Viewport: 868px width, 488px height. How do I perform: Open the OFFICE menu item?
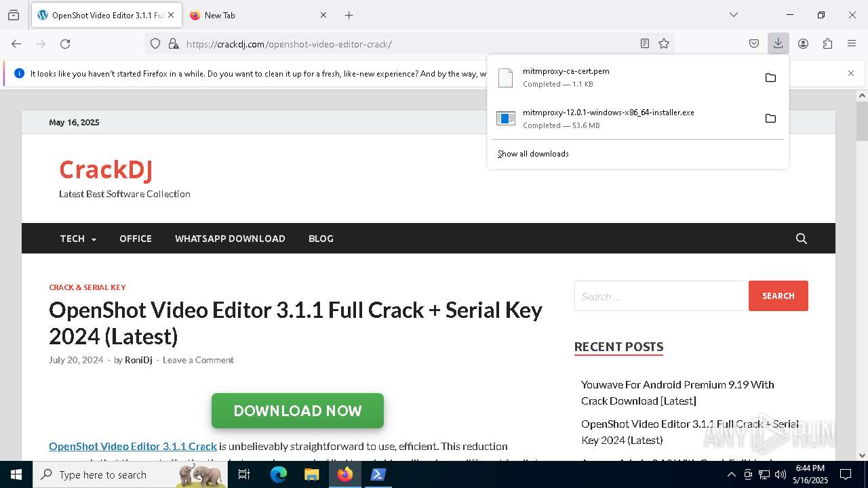[136, 239]
